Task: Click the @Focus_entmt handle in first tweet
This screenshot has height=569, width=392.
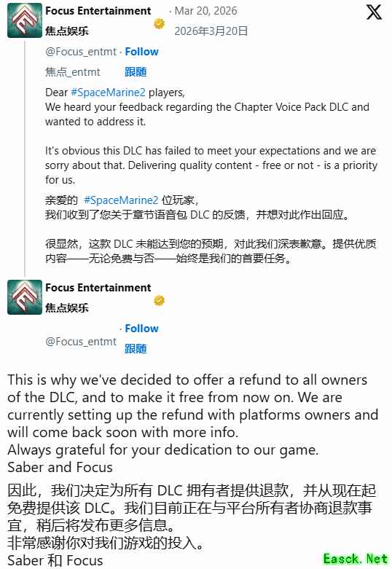Action: pyautogui.click(x=81, y=52)
